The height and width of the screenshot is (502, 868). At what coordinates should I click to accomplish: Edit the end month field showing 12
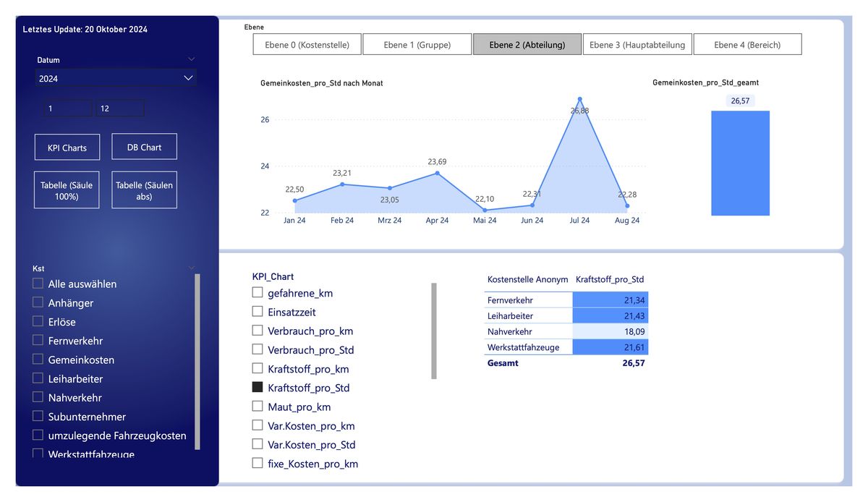[x=120, y=108]
